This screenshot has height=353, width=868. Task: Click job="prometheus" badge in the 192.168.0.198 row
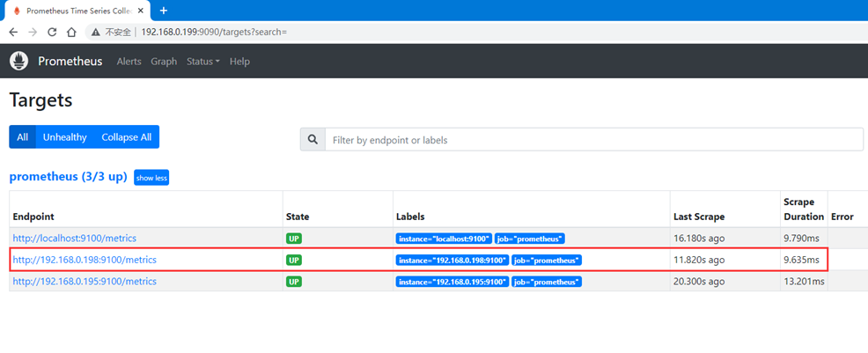coord(547,260)
